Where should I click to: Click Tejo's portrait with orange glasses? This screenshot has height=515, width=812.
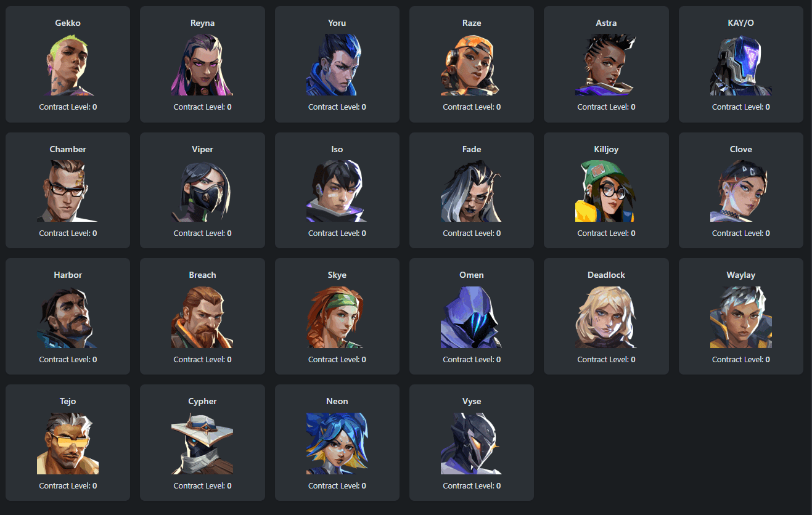click(68, 444)
